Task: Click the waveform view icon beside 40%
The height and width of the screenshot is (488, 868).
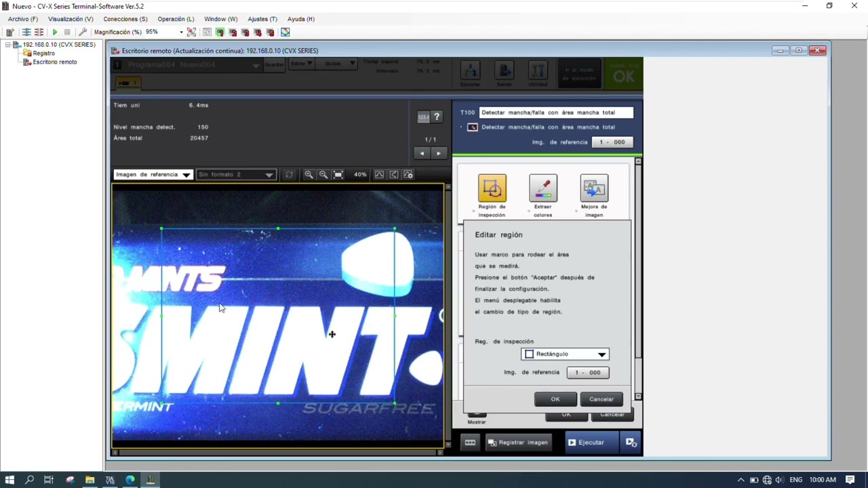Action: [x=379, y=174]
